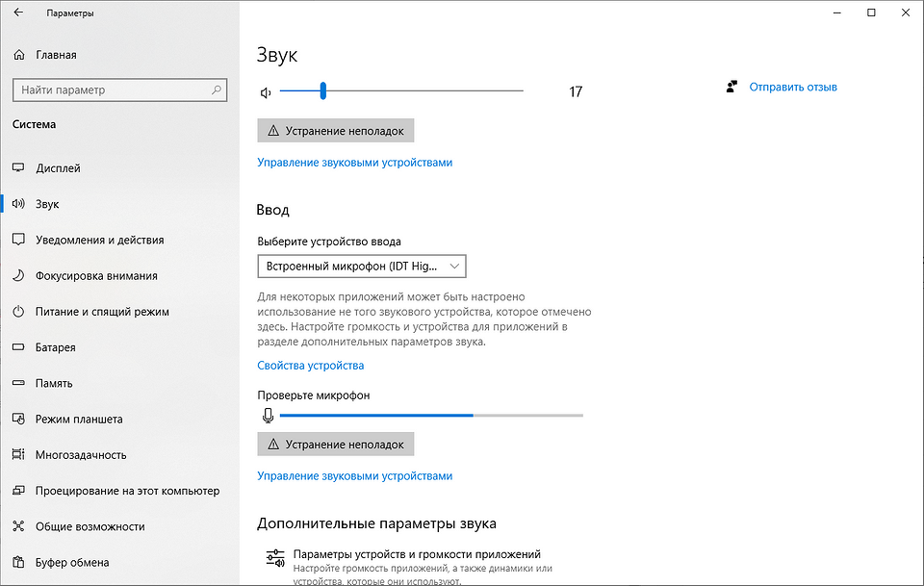924x586 pixels.
Task: Open Режим планшета section
Action: (79, 420)
